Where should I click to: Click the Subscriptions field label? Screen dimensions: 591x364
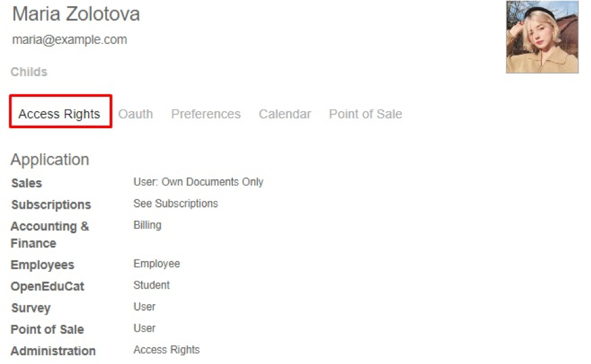click(x=51, y=204)
